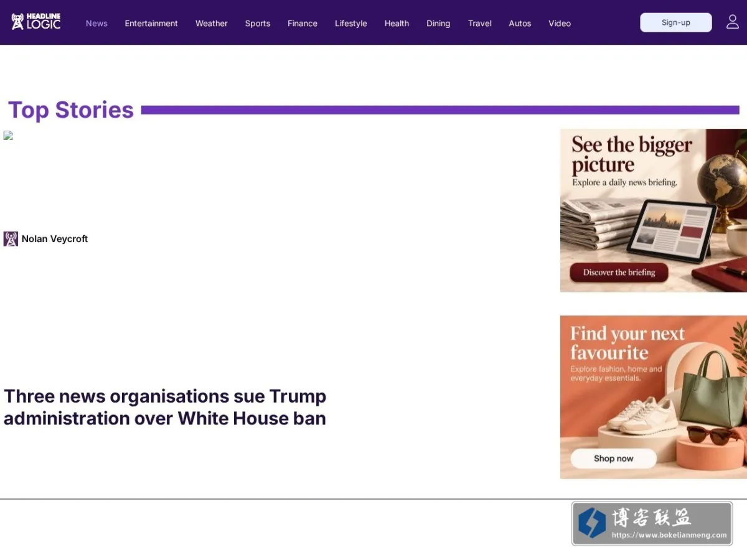The width and height of the screenshot is (747, 560).
Task: Click the Shop now button
Action: 613,459
